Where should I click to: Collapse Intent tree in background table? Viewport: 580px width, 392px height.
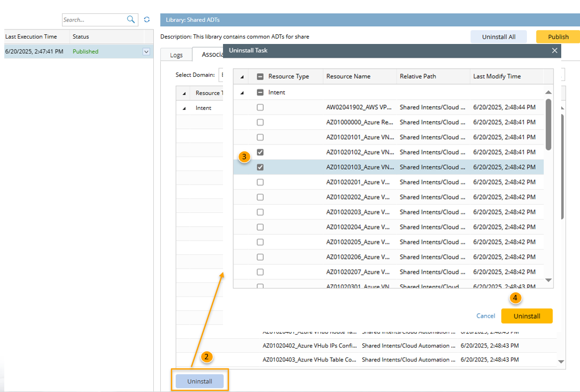pyautogui.click(x=184, y=108)
